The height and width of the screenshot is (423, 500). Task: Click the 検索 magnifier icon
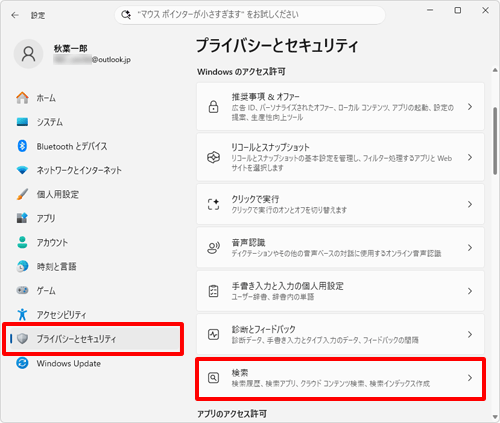click(213, 378)
